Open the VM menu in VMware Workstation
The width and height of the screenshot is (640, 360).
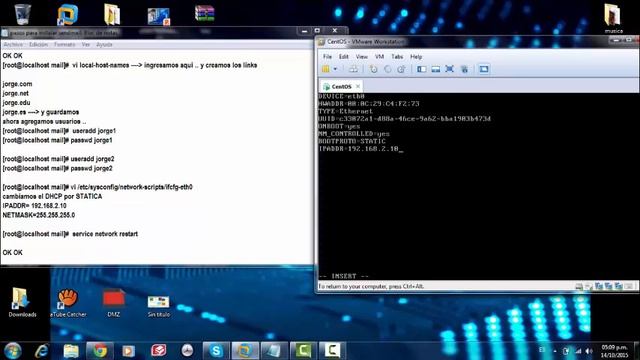(379, 57)
